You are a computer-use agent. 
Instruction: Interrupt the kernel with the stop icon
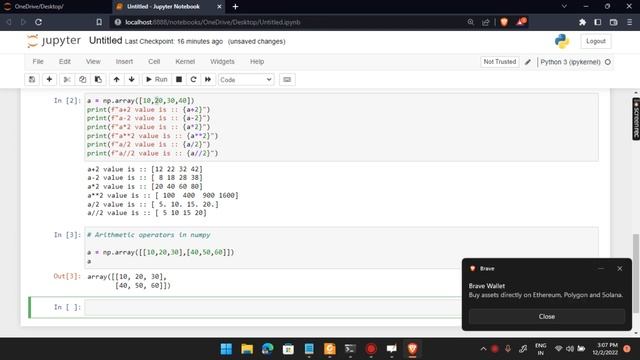click(x=179, y=80)
